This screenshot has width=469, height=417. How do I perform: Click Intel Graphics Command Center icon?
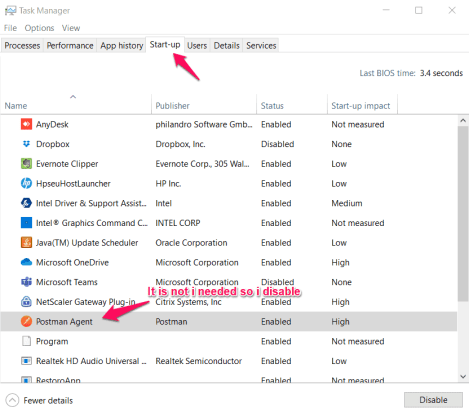[26, 223]
